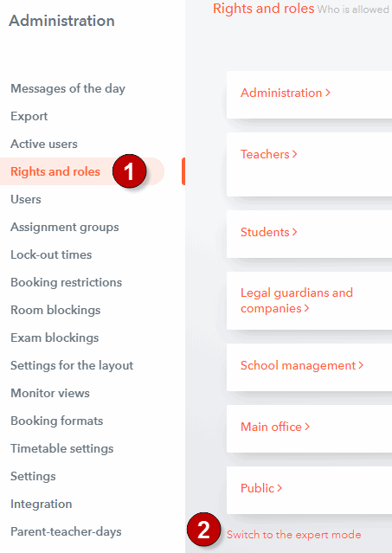
Task: Open Assignment groups
Action: click(x=65, y=227)
